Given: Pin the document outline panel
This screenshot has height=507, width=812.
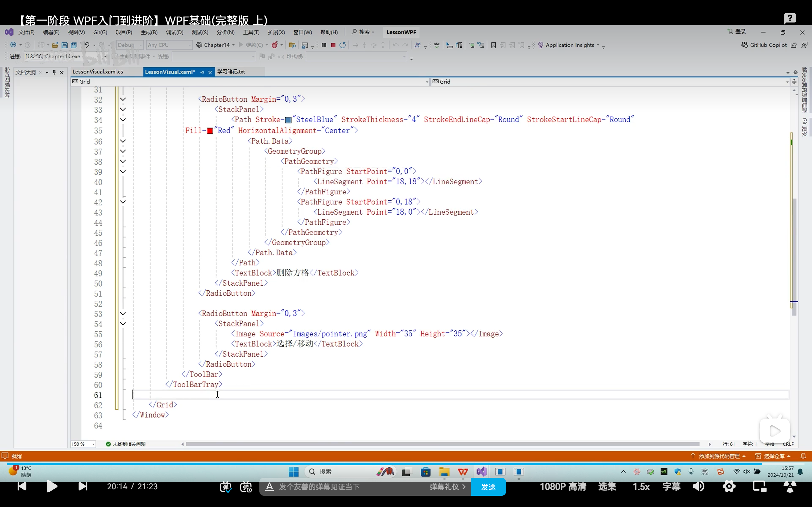Looking at the screenshot, I should pos(54,72).
